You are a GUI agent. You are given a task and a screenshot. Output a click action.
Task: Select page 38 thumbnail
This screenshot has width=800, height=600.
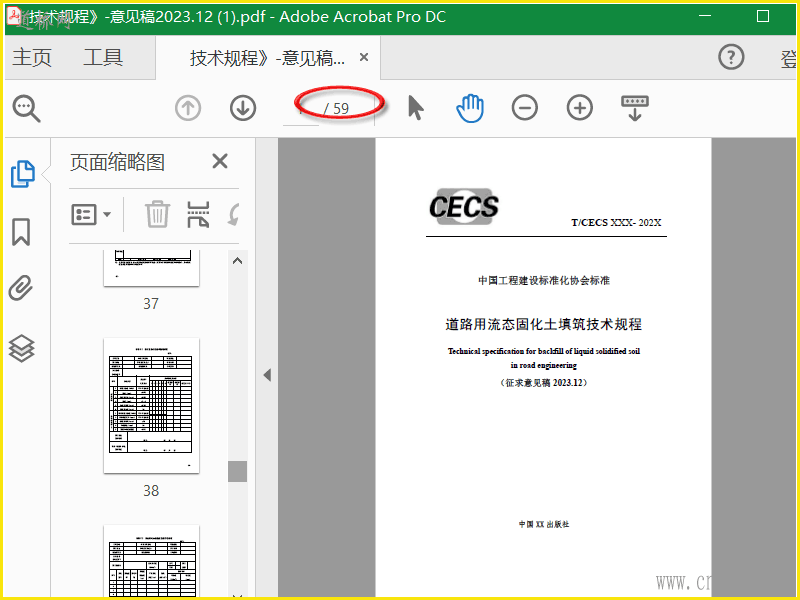(152, 406)
